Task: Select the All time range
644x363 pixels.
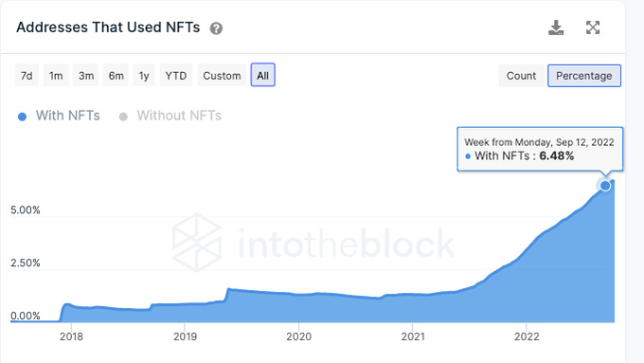Action: coord(263,75)
